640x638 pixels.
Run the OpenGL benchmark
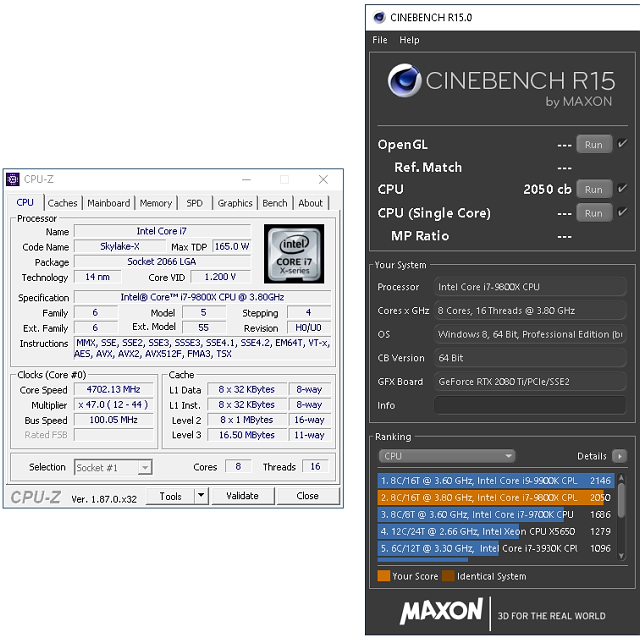click(x=594, y=144)
